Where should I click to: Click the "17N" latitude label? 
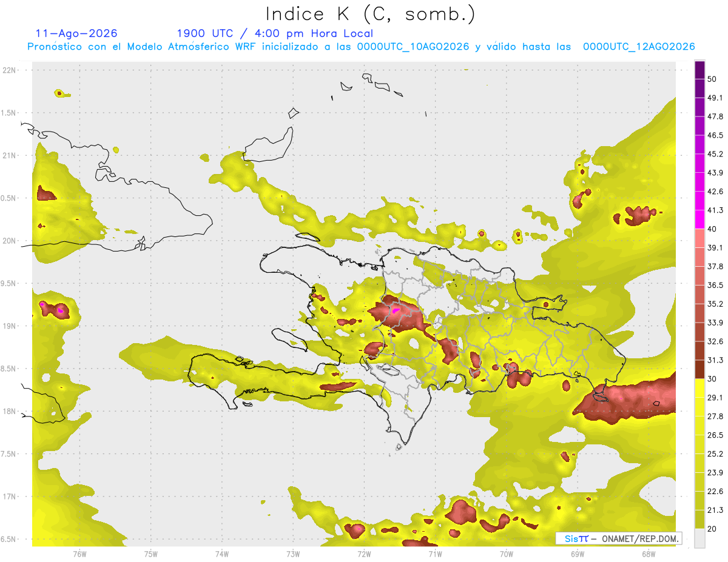pyautogui.click(x=10, y=497)
